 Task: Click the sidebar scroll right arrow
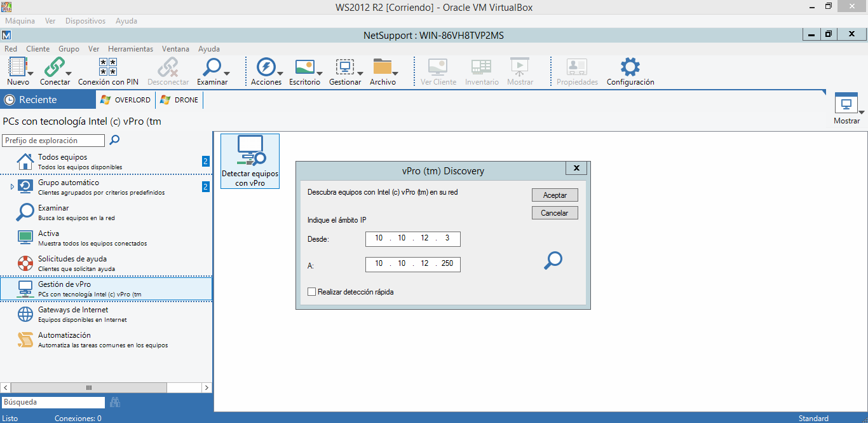click(x=207, y=387)
